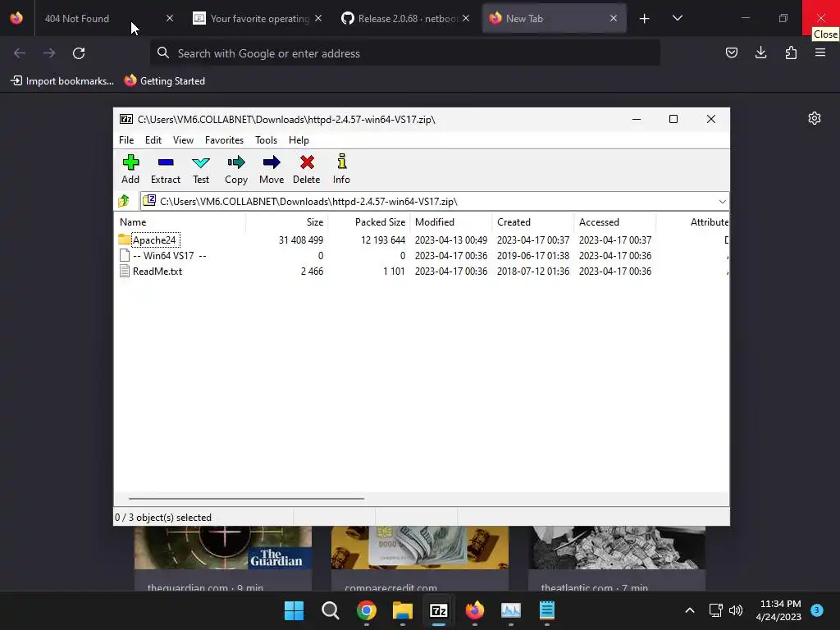840x630 pixels.
Task: Open the Guardian article thumbnail
Action: (x=223, y=547)
